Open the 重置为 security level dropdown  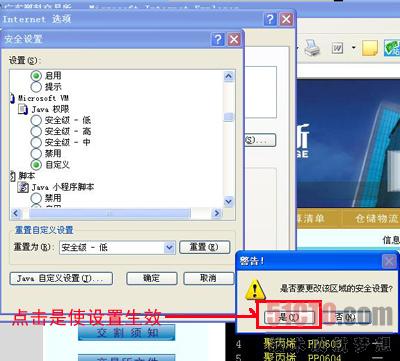[x=169, y=248]
